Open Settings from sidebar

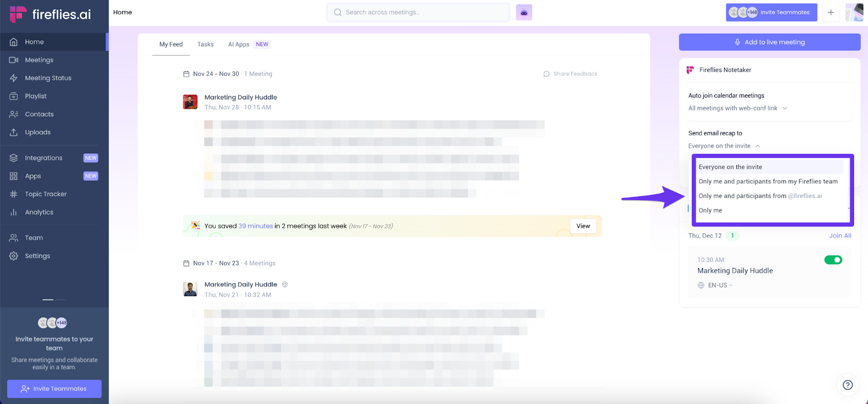[x=54, y=256]
